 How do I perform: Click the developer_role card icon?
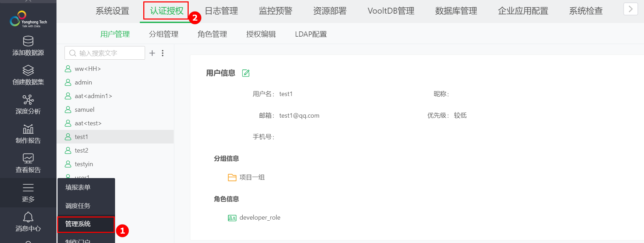tap(232, 218)
